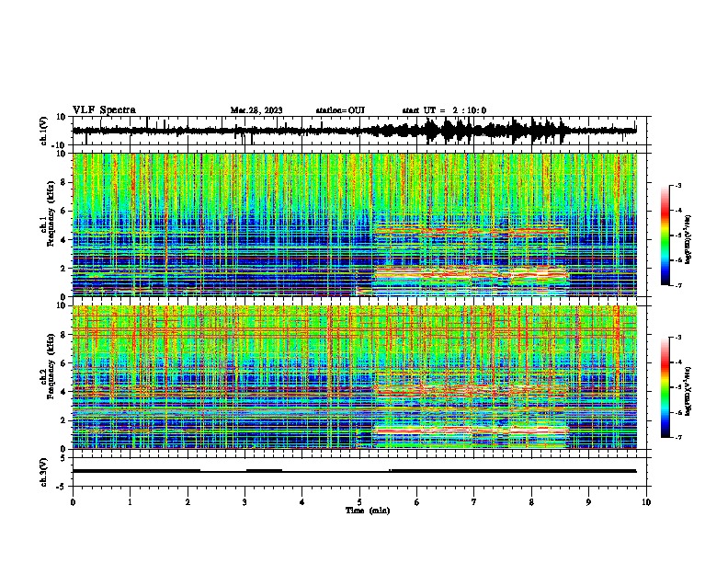Select the date text "Mar.28, 2023"
The width and height of the screenshot is (728, 563).
pos(256,110)
